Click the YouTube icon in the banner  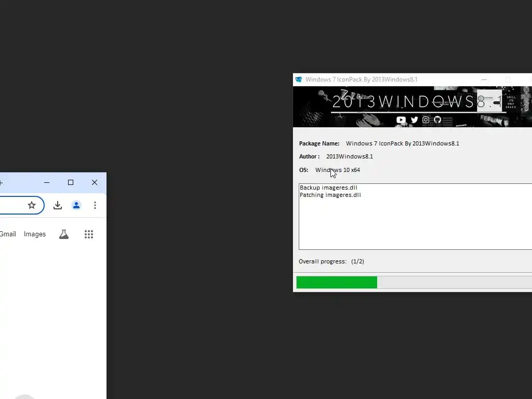[401, 120]
